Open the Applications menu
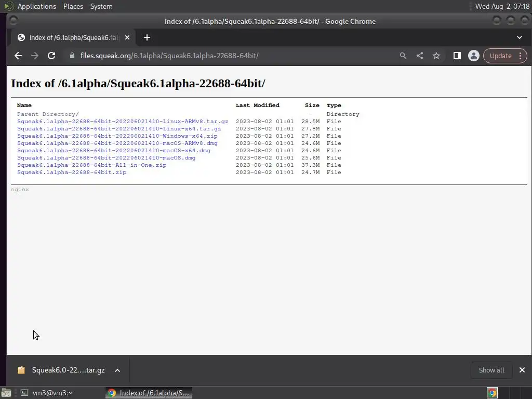 tap(37, 6)
